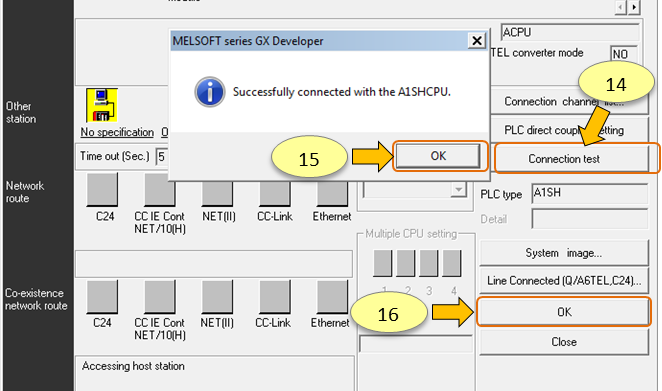Viewport: 662px width, 391px height.
Task: Pick Co-existence network route Ethernet icon
Action: [x=332, y=297]
